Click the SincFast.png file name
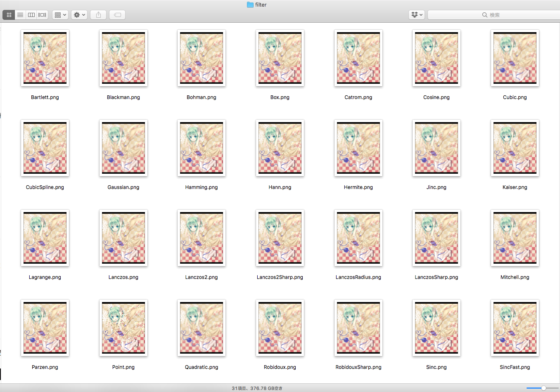This screenshot has height=392, width=560. tap(515, 367)
